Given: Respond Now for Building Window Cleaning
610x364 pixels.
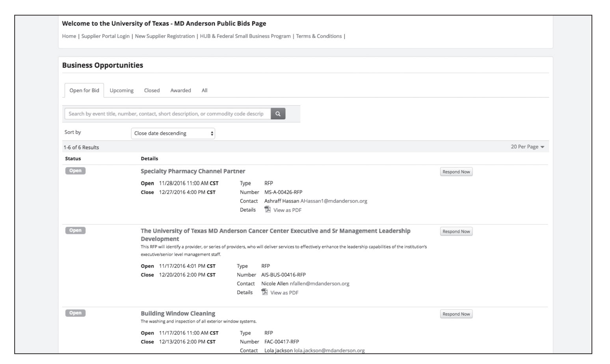Looking at the screenshot, I should click(456, 314).
